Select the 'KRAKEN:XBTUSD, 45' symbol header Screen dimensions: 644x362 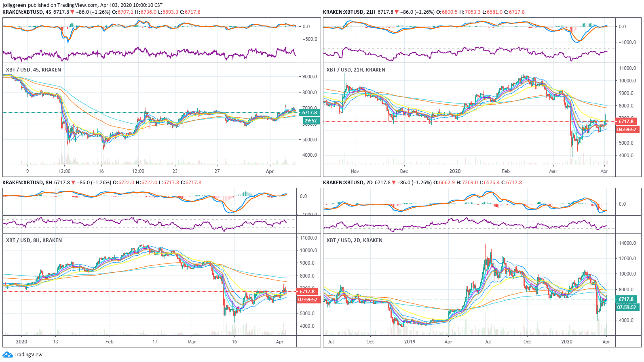tap(27, 12)
